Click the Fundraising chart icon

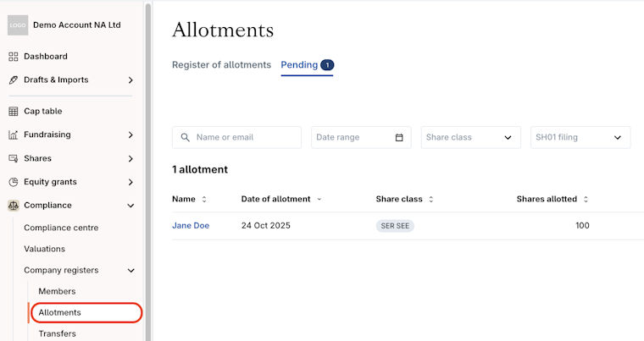14,135
